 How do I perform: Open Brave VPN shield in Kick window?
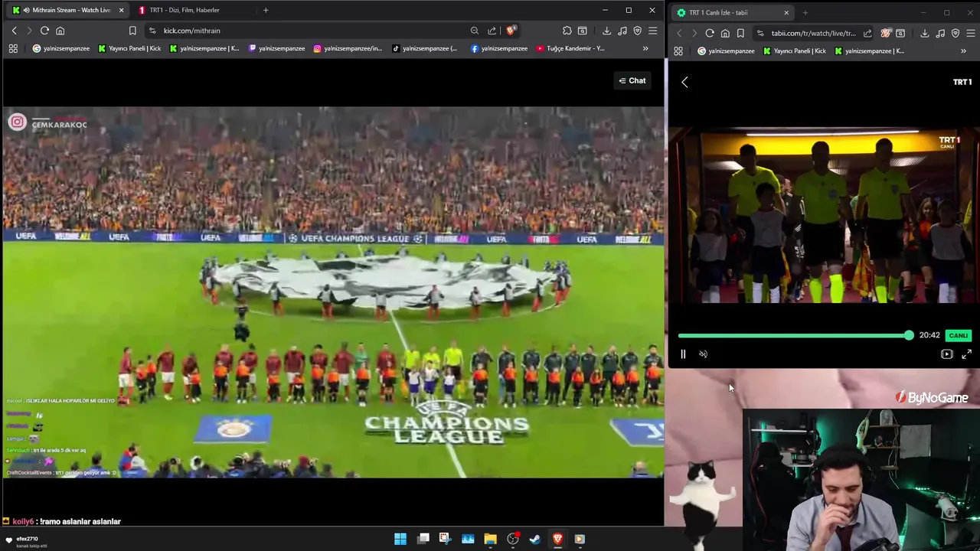coord(637,31)
